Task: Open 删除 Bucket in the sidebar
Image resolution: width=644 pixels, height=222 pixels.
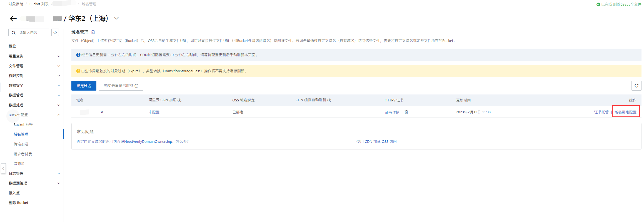Action: (18, 203)
